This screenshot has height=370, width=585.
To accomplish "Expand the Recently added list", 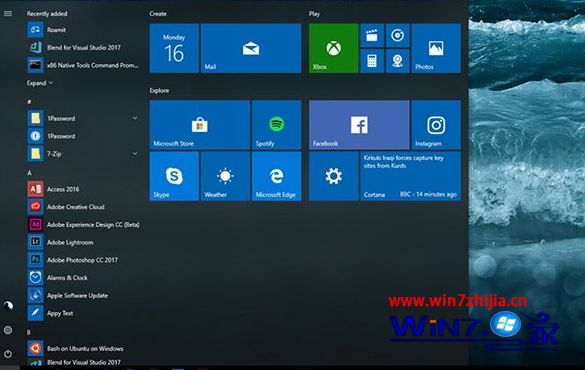I will pos(40,83).
